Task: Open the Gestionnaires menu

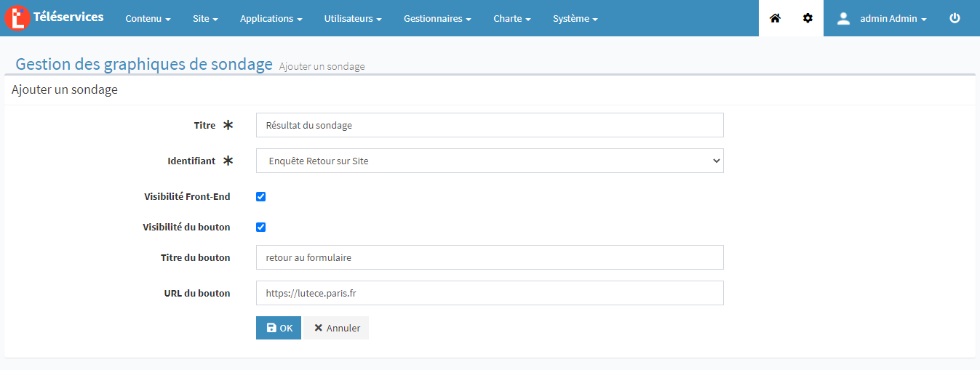Action: tap(437, 19)
